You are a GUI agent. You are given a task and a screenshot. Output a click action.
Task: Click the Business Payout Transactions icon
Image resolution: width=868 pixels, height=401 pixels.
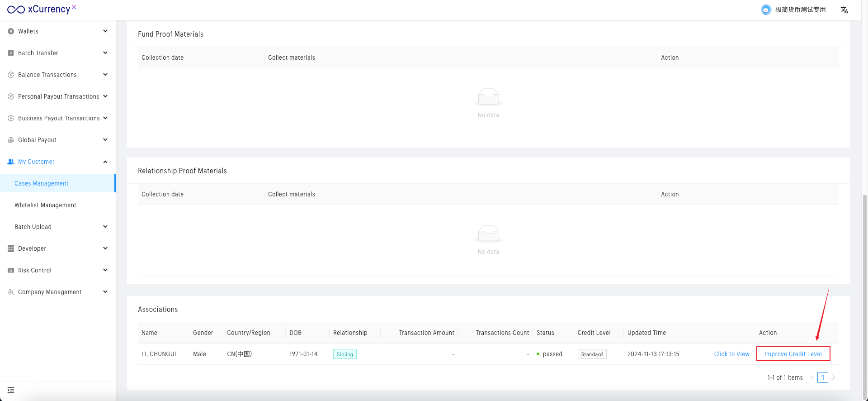11,118
